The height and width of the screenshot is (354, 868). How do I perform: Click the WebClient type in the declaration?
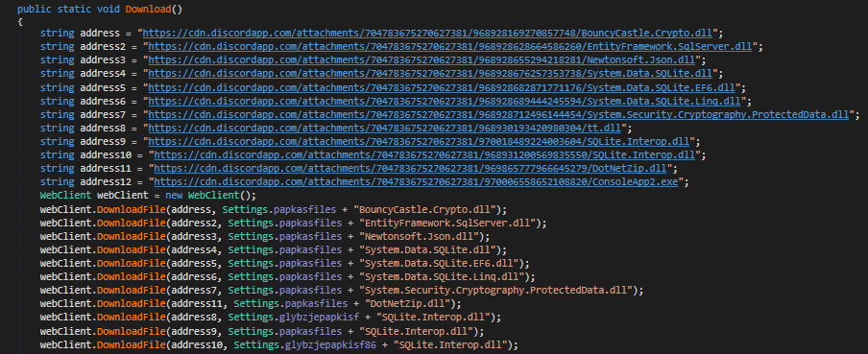click(x=65, y=196)
